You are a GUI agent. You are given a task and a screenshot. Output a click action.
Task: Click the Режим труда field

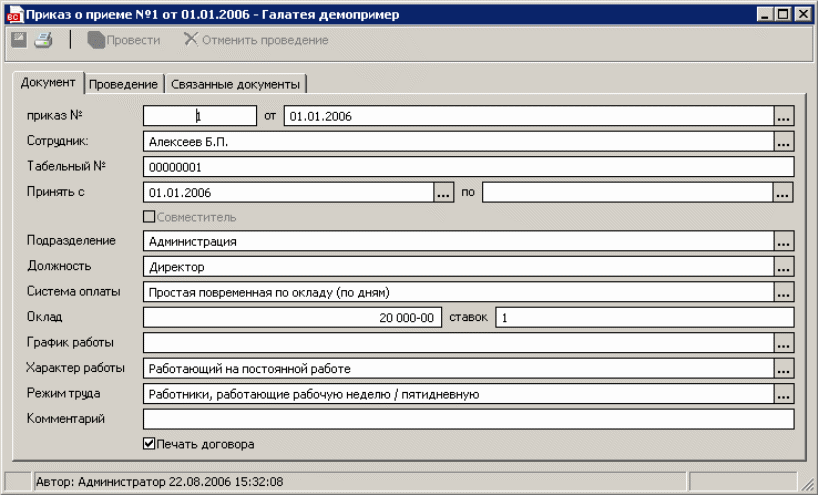(458, 394)
